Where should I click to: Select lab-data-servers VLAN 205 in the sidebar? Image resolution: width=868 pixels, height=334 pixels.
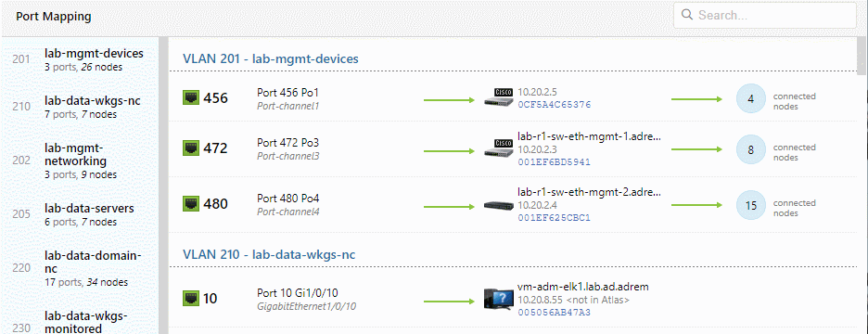81,215
